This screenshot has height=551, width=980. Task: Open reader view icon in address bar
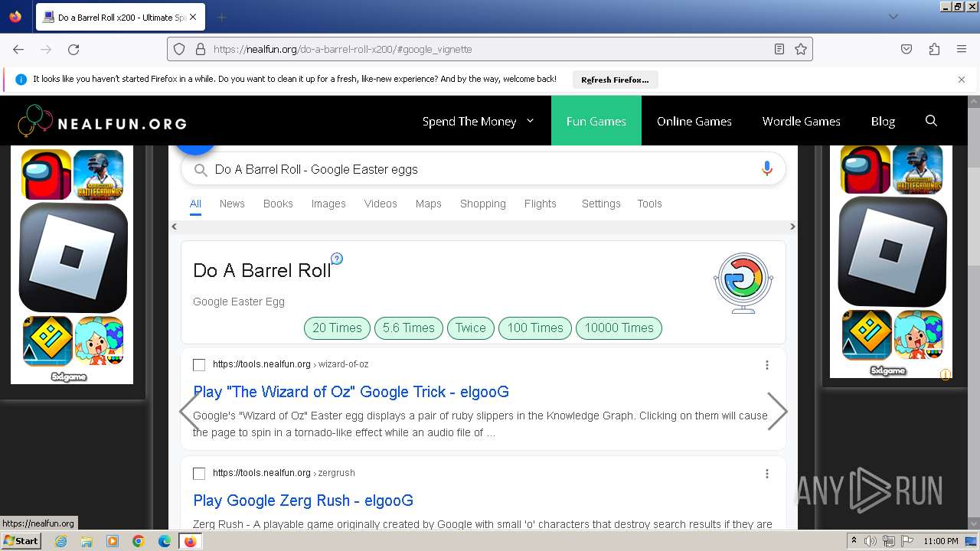click(779, 49)
